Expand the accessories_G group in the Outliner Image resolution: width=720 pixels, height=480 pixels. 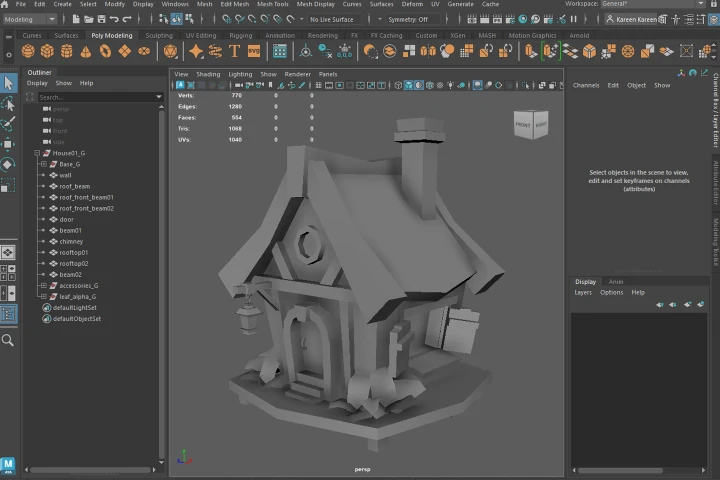(x=44, y=285)
